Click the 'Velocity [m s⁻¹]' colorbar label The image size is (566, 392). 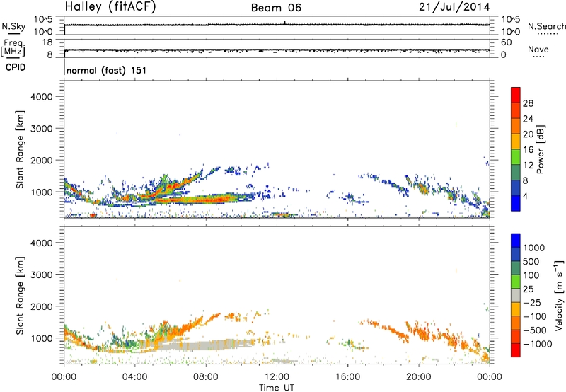pyautogui.click(x=559, y=295)
